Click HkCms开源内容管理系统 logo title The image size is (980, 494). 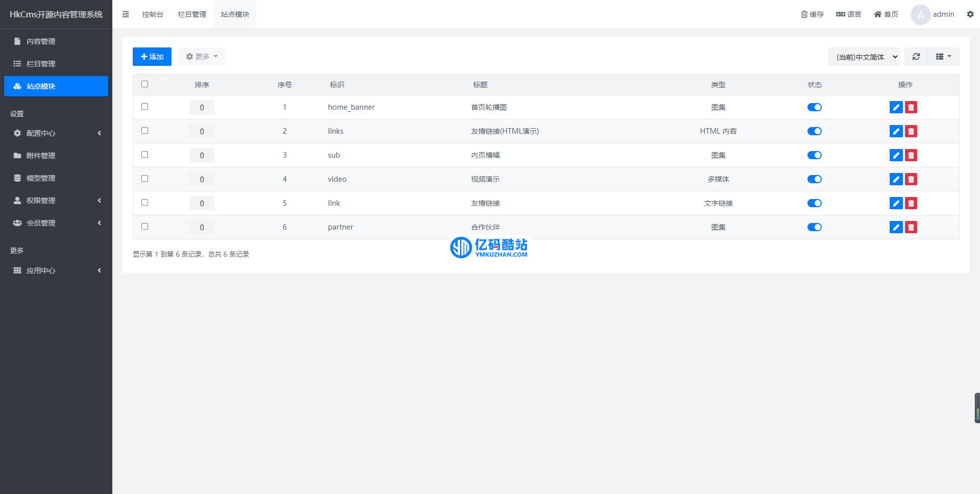[56, 14]
